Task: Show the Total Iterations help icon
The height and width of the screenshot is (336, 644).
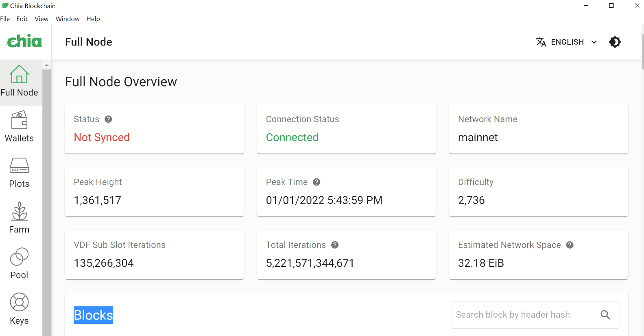Action: pos(335,245)
